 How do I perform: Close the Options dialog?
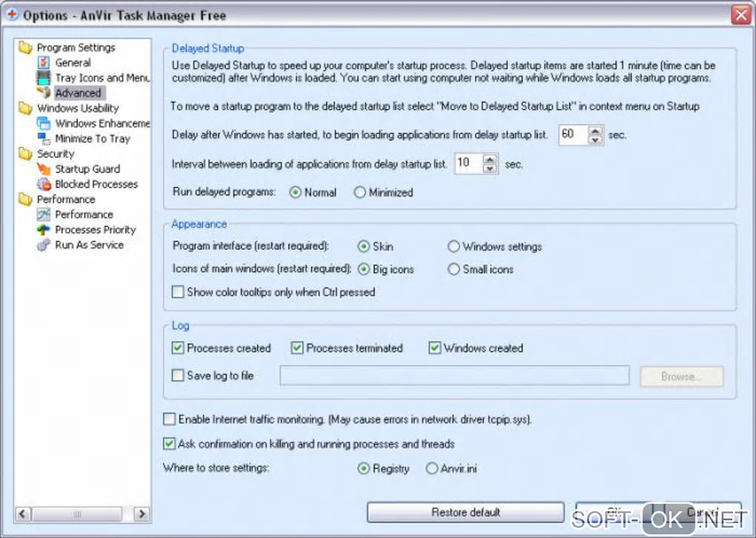click(741, 15)
